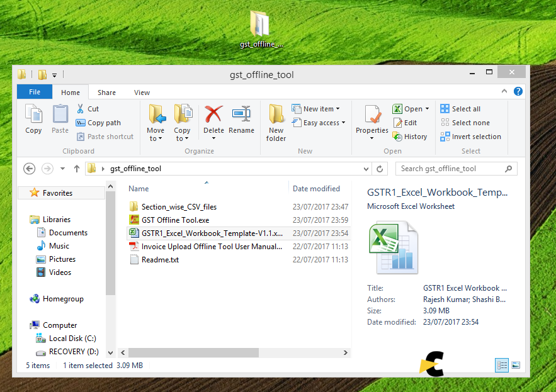Viewport: 556px width, 392px height.
Task: Click the horizontal scrollbar thumb in file list
Action: [x=193, y=352]
